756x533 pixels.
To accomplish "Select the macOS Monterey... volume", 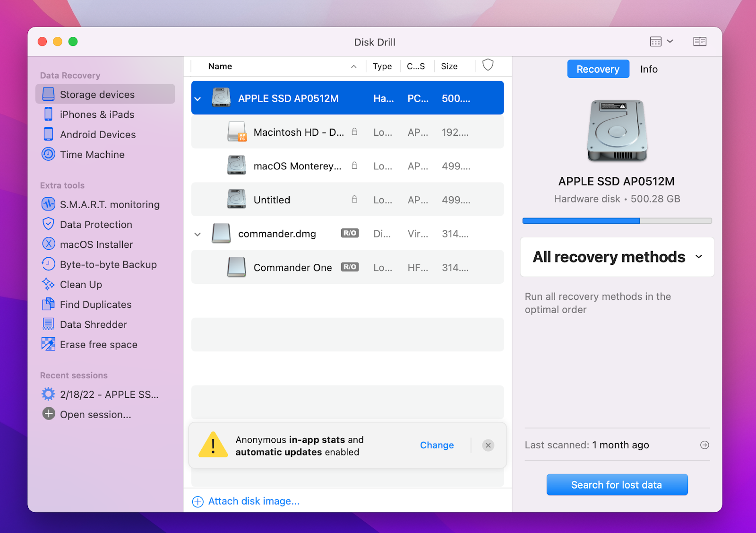I will pos(347,166).
